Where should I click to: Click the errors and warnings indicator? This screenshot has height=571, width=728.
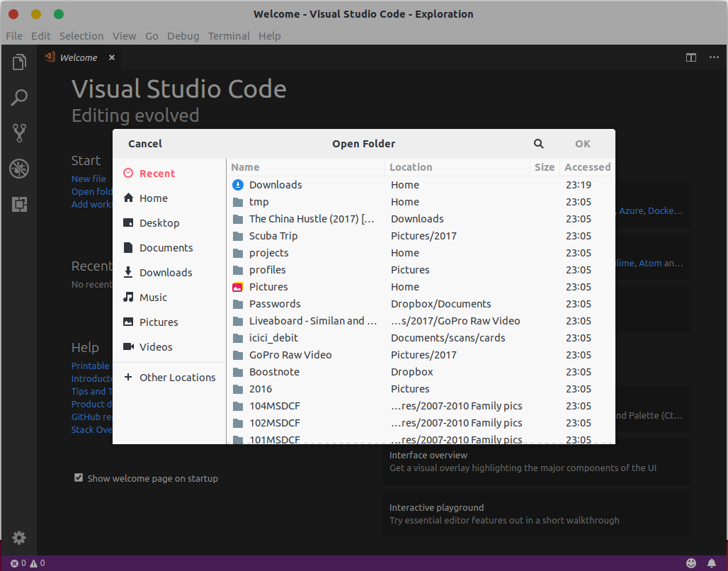click(x=25, y=562)
